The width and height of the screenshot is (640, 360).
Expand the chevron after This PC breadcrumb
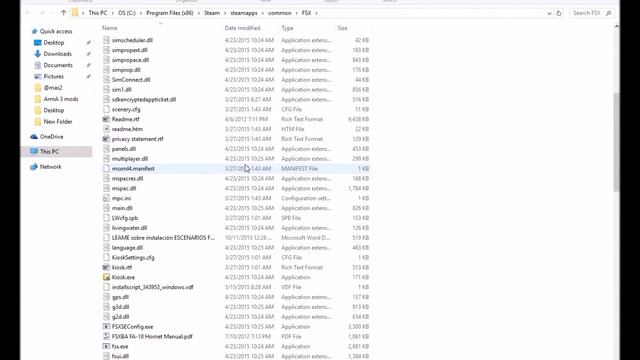113,13
